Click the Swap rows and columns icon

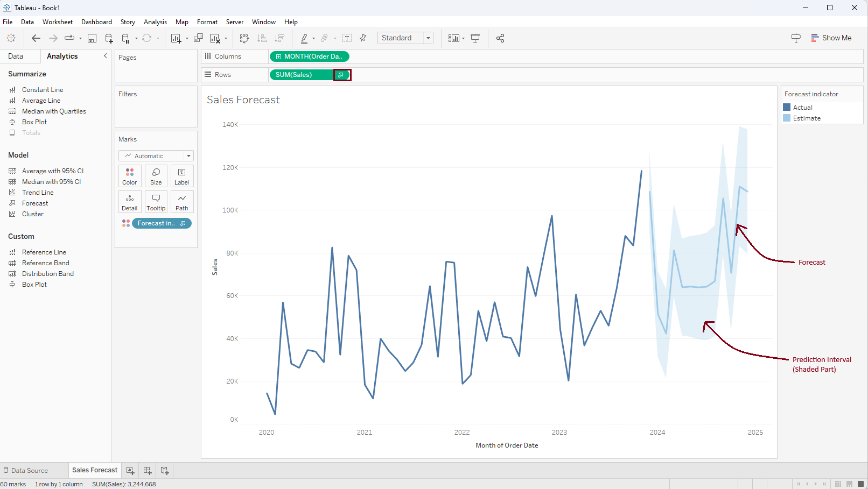tap(244, 38)
